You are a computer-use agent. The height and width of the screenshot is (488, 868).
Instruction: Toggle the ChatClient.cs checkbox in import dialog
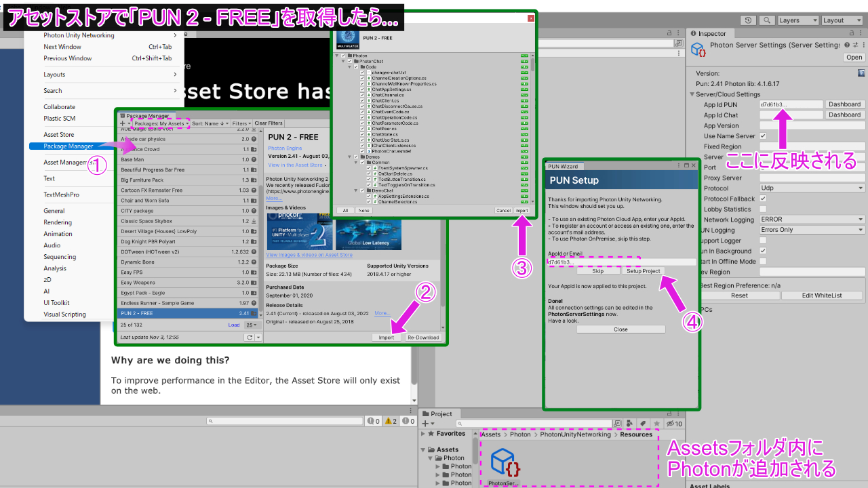pos(362,101)
